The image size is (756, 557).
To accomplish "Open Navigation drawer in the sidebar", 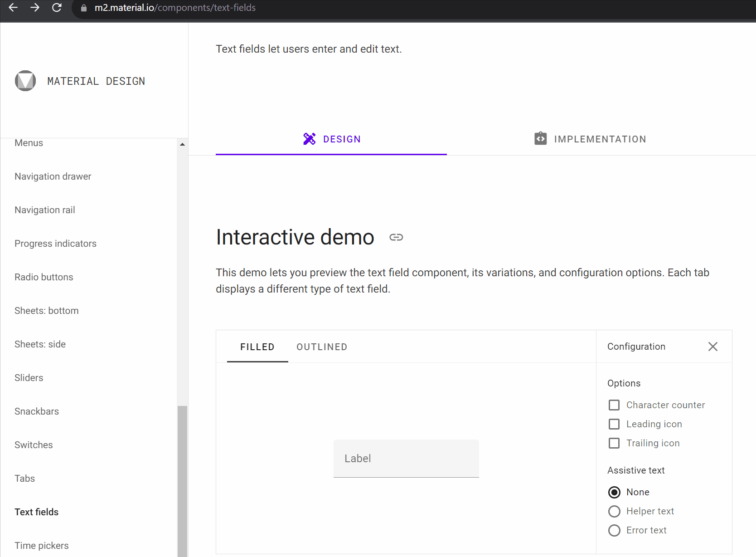I will click(x=53, y=176).
